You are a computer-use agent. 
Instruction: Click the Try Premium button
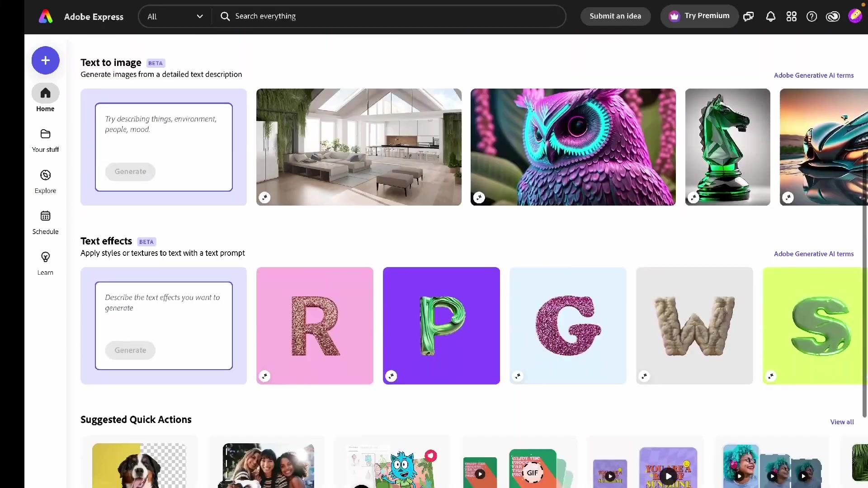click(699, 16)
